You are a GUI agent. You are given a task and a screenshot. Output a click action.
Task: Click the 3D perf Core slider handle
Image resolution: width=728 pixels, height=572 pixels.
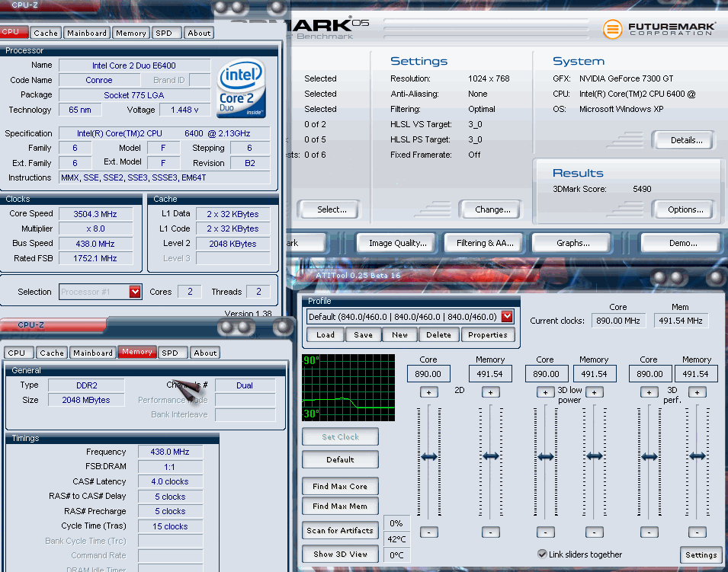pyautogui.click(x=649, y=457)
